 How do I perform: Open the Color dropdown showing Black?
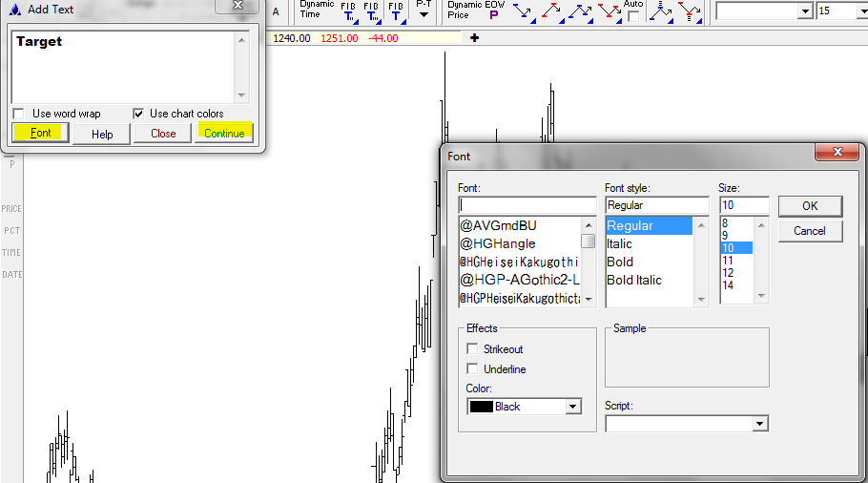pos(573,407)
